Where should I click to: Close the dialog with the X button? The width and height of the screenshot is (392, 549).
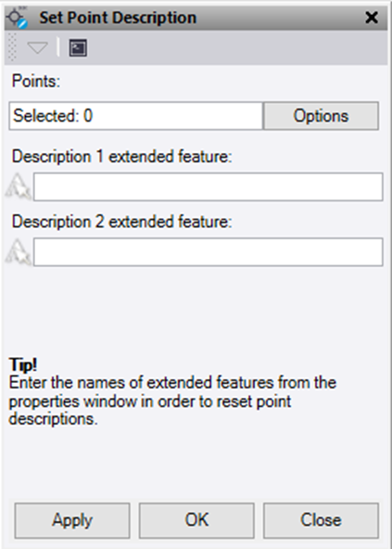tap(372, 18)
